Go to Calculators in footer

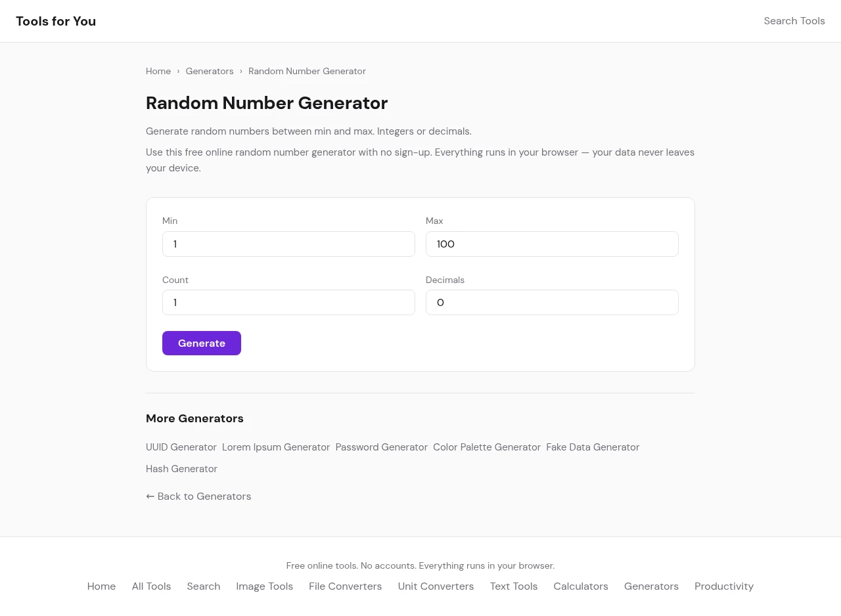581,586
